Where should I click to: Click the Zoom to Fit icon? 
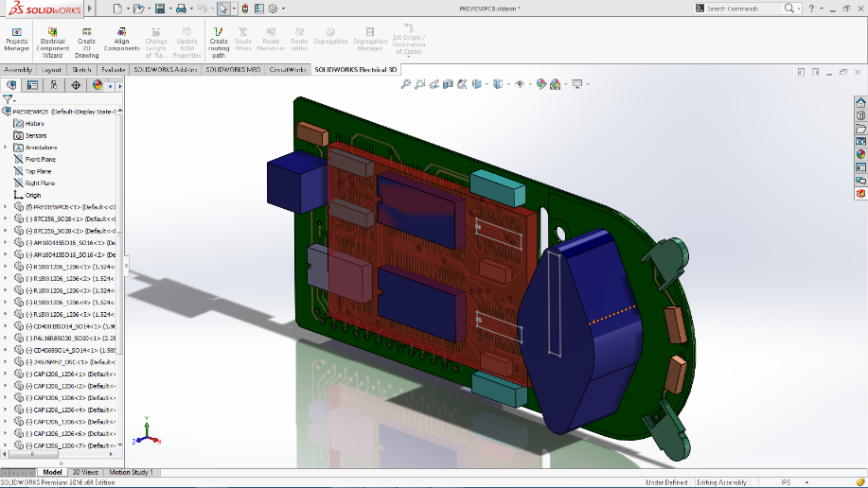[406, 84]
